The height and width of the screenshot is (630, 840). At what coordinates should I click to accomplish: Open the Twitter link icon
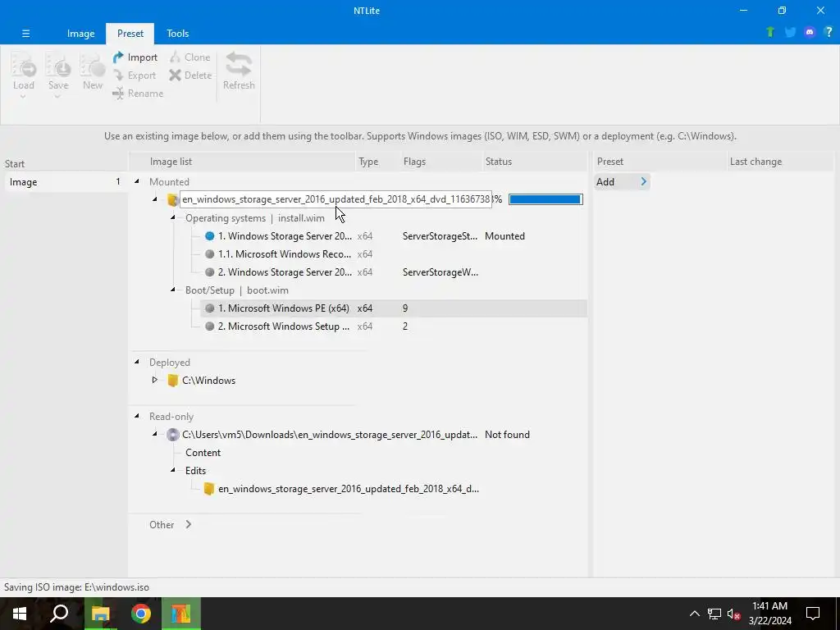tap(790, 32)
